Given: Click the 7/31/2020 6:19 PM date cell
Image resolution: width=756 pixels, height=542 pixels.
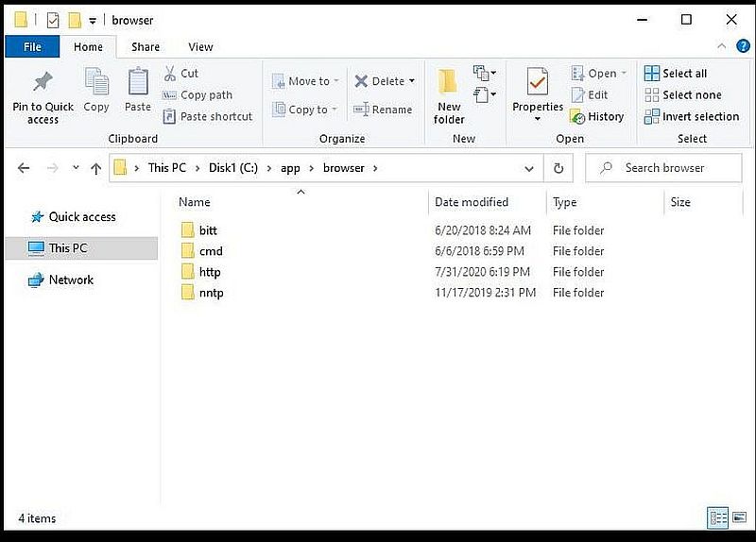Looking at the screenshot, I should (482, 272).
